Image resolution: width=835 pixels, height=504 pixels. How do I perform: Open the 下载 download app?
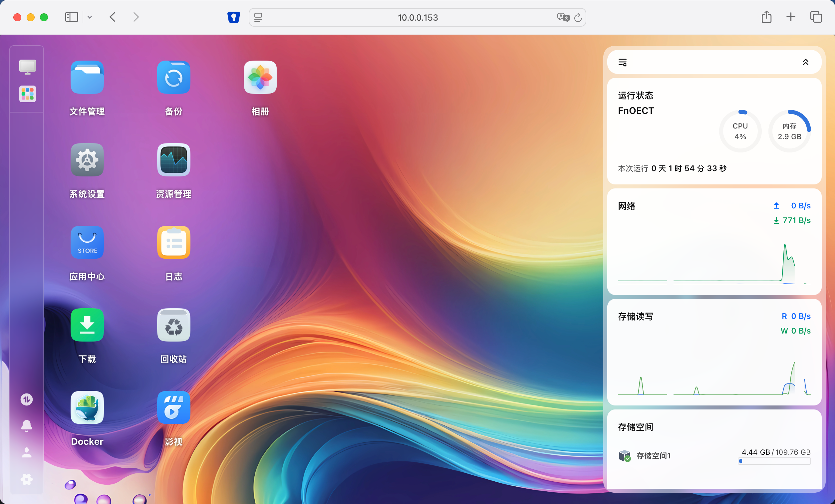tap(87, 325)
